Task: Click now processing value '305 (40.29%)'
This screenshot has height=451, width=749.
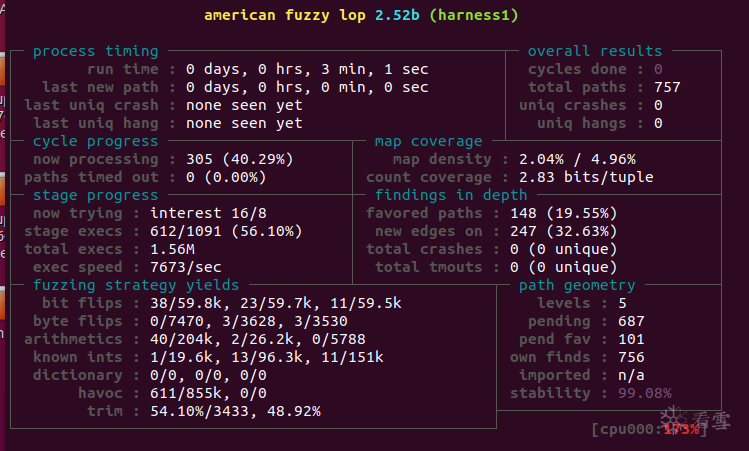Action: pyautogui.click(x=240, y=159)
